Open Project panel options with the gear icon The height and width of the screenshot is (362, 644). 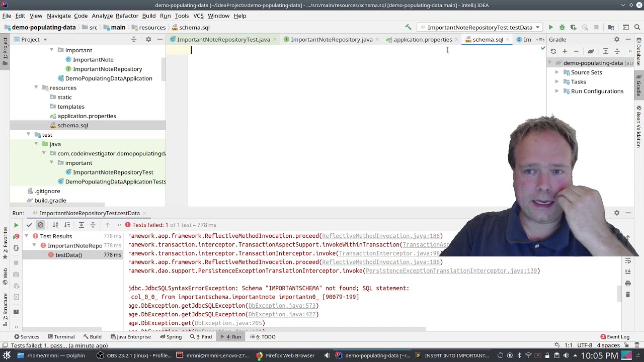(148, 39)
